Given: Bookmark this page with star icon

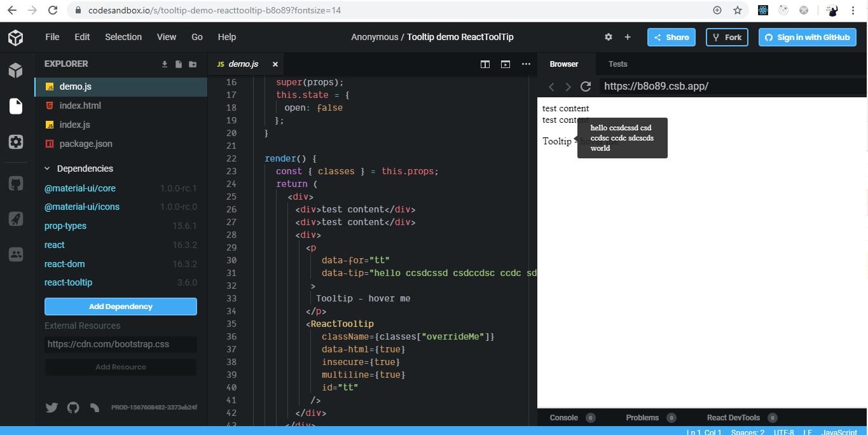Looking at the screenshot, I should click(x=738, y=10).
